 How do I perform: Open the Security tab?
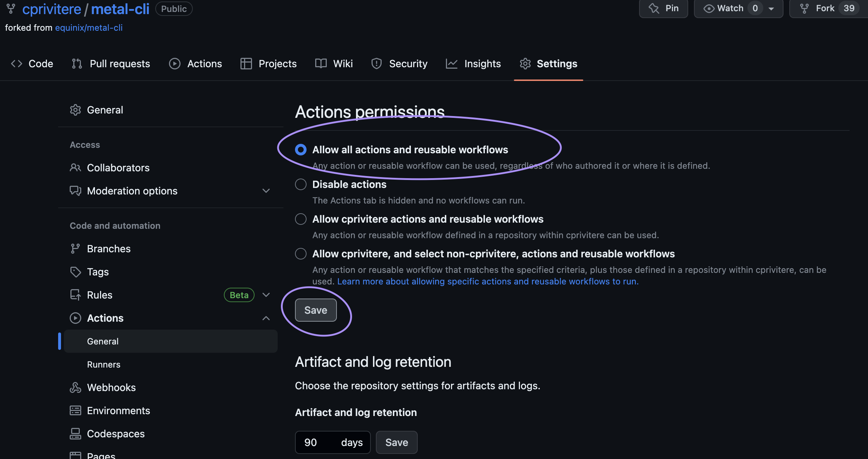pyautogui.click(x=399, y=64)
